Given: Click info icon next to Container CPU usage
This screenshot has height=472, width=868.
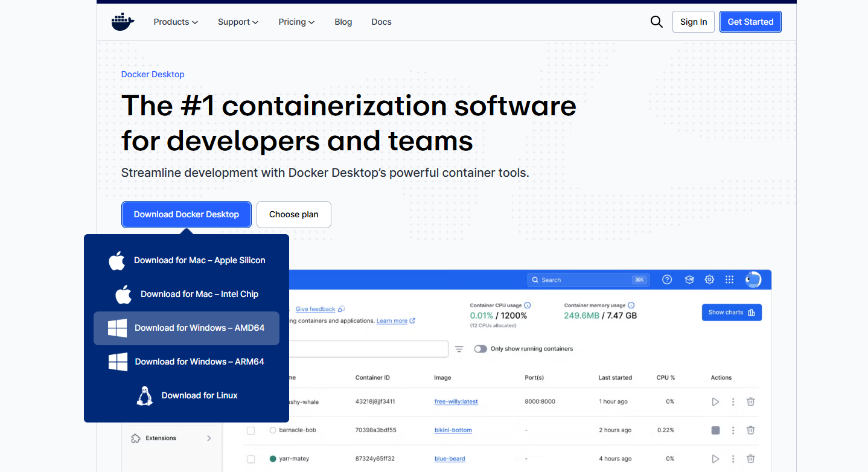Looking at the screenshot, I should coord(528,305).
